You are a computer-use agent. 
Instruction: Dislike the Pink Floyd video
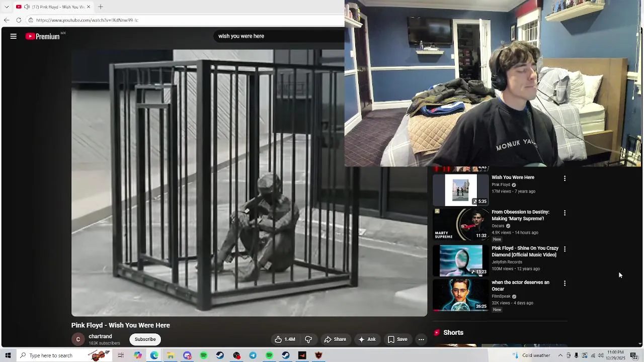[308, 339]
